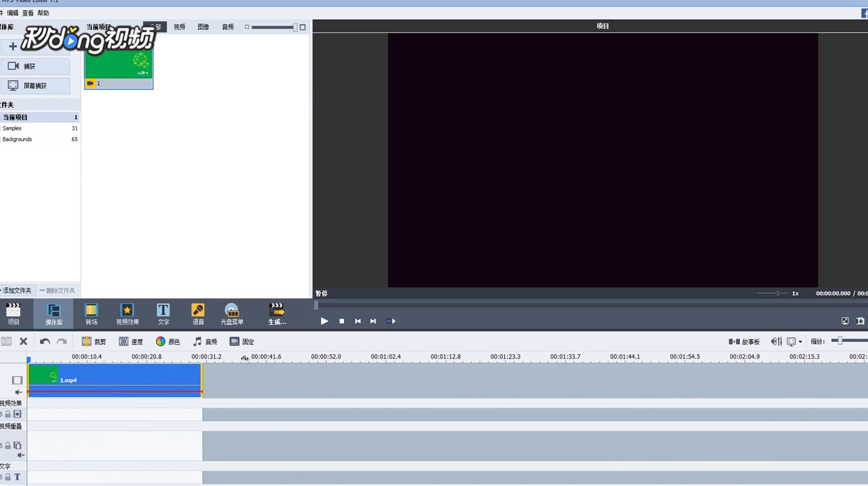This screenshot has height=486, width=868.
Task: Mute the main video track audio
Action: tap(19, 392)
